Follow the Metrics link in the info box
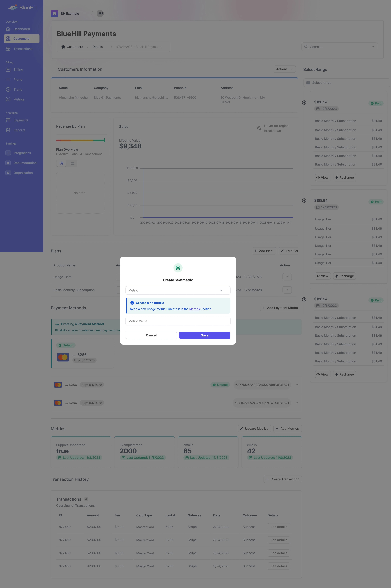The height and width of the screenshot is (588, 391). click(x=194, y=309)
